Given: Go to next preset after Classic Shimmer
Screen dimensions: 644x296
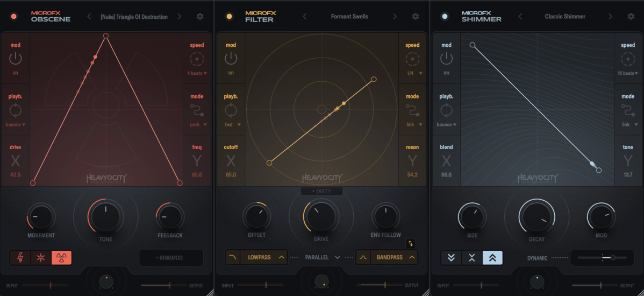Looking at the screenshot, I should 610,17.
